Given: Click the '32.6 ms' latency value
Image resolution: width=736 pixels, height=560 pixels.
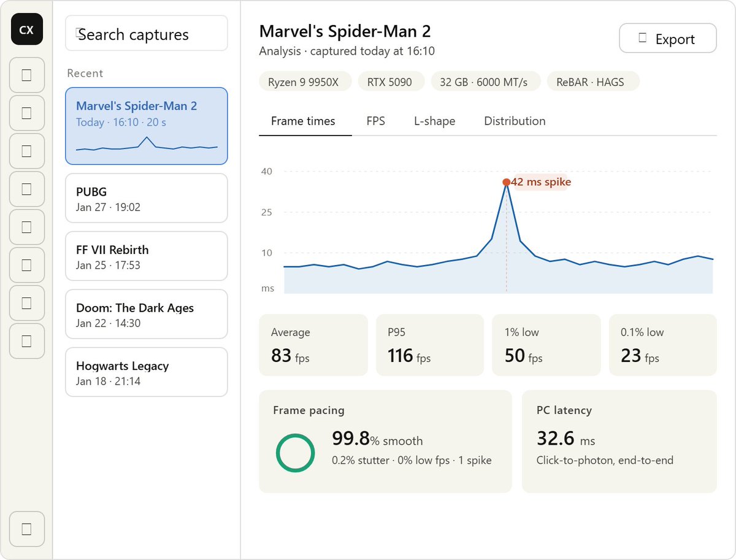Looking at the screenshot, I should [x=565, y=439].
